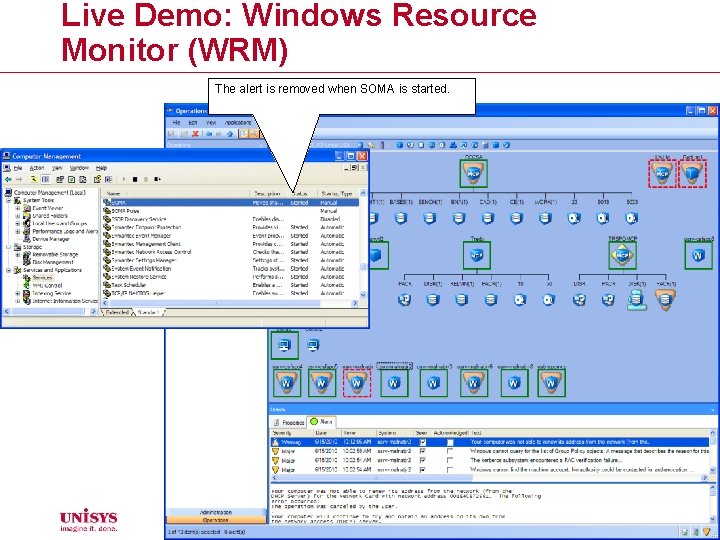Toggle Acknowledged checkbox on 10:02:54 AM Major alert

(x=450, y=470)
